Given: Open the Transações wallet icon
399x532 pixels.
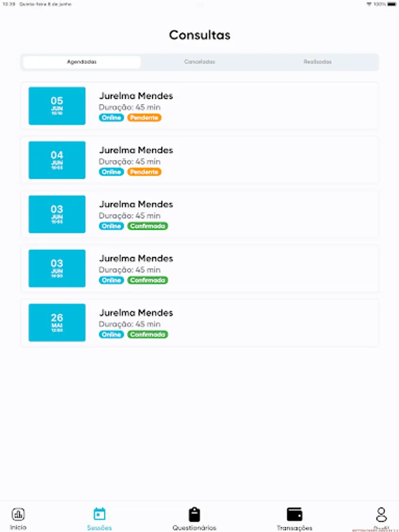Looking at the screenshot, I should pyautogui.click(x=294, y=514).
